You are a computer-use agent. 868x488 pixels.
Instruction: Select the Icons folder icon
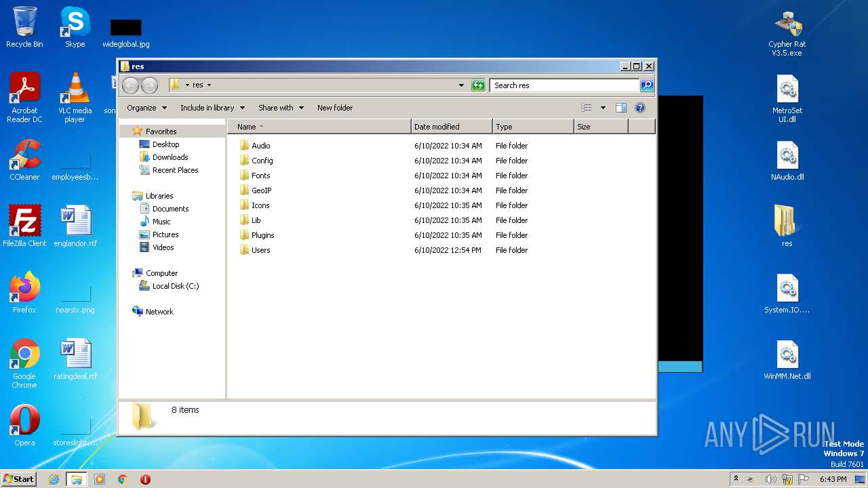click(x=245, y=205)
